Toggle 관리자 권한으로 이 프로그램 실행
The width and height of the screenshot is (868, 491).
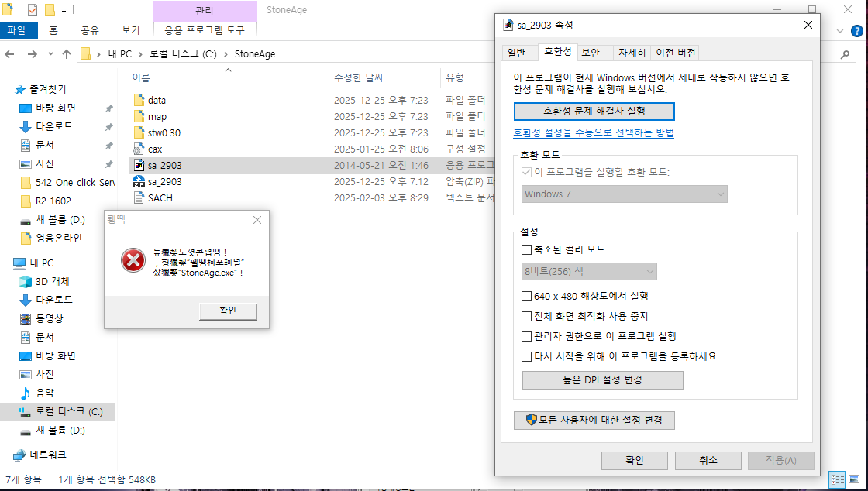coord(527,336)
